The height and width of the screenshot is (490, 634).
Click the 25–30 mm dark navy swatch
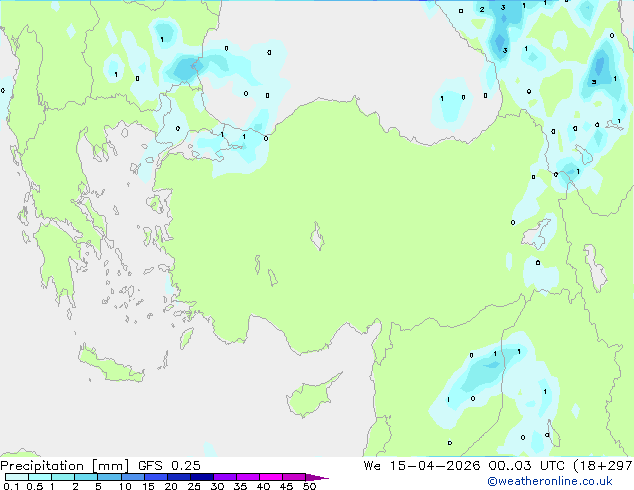click(x=201, y=477)
